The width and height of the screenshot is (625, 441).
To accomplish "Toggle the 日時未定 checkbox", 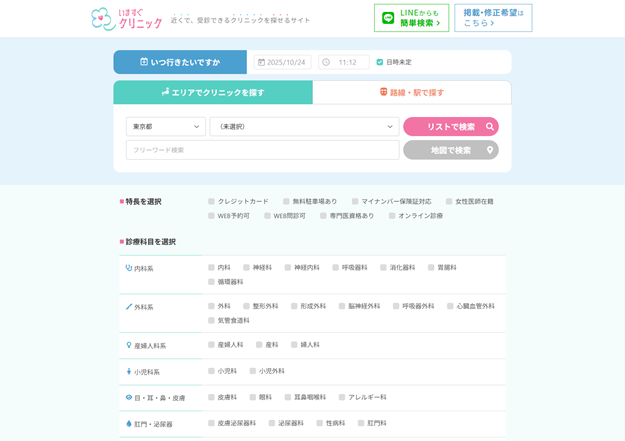I will coord(380,62).
